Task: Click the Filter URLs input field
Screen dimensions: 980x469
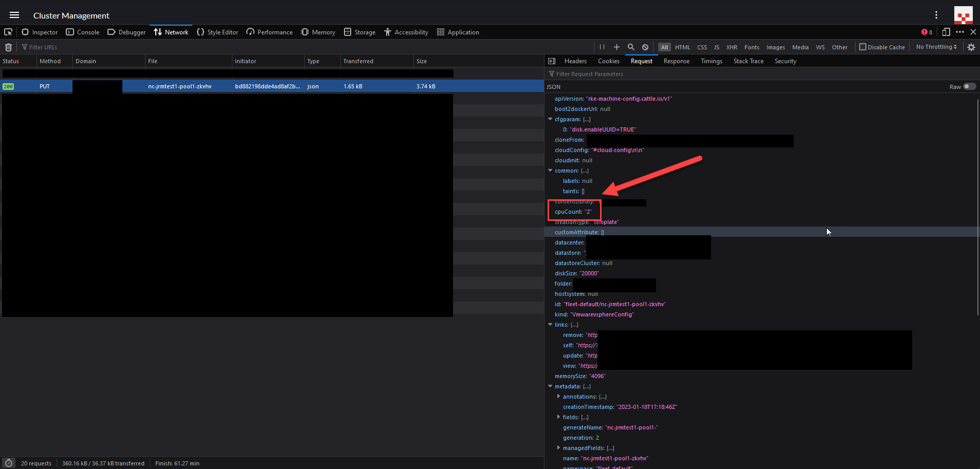Action: (44, 47)
